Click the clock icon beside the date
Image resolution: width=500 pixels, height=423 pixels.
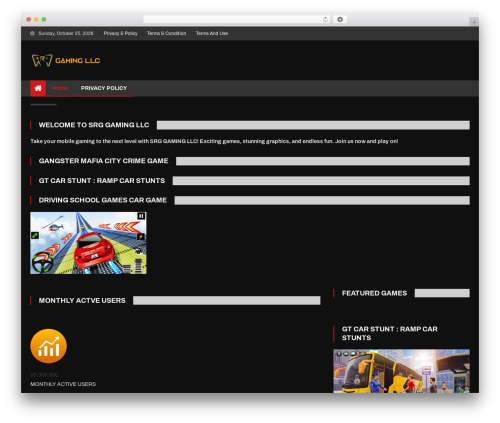pyautogui.click(x=32, y=33)
